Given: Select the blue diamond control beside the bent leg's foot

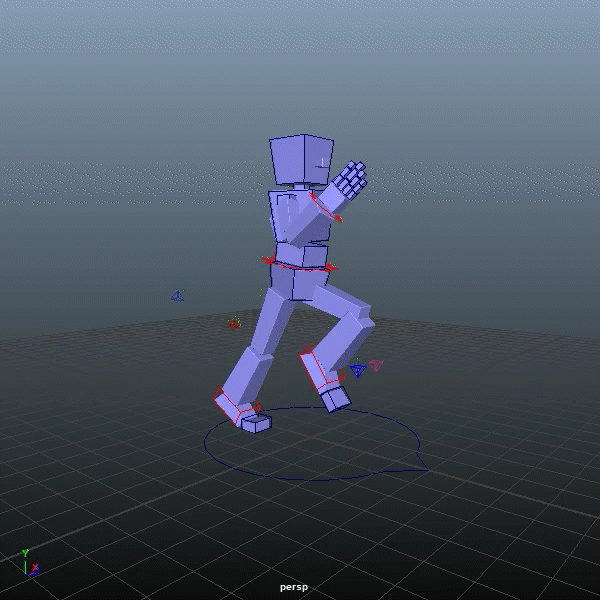Looking at the screenshot, I should 358,370.
